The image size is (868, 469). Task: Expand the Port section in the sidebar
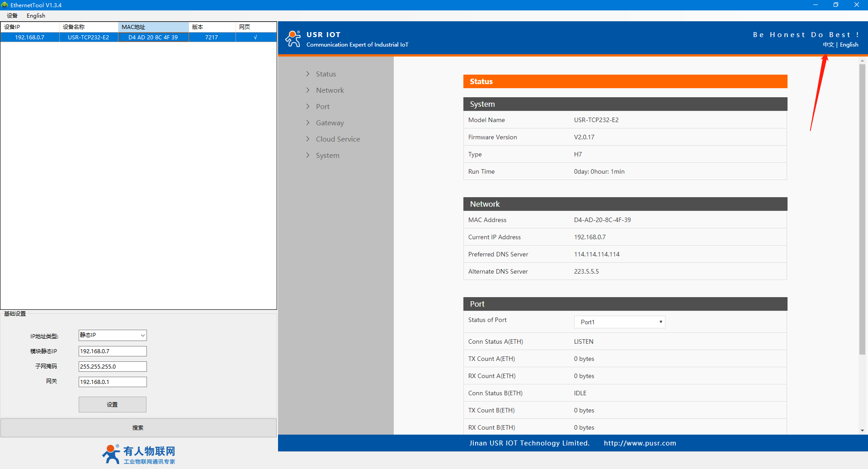(x=322, y=107)
